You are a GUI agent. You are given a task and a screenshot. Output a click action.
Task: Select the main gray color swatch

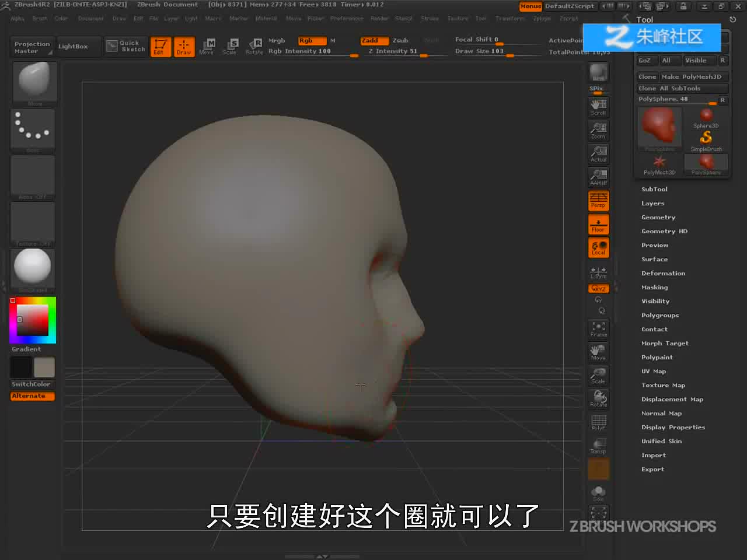coord(44,367)
